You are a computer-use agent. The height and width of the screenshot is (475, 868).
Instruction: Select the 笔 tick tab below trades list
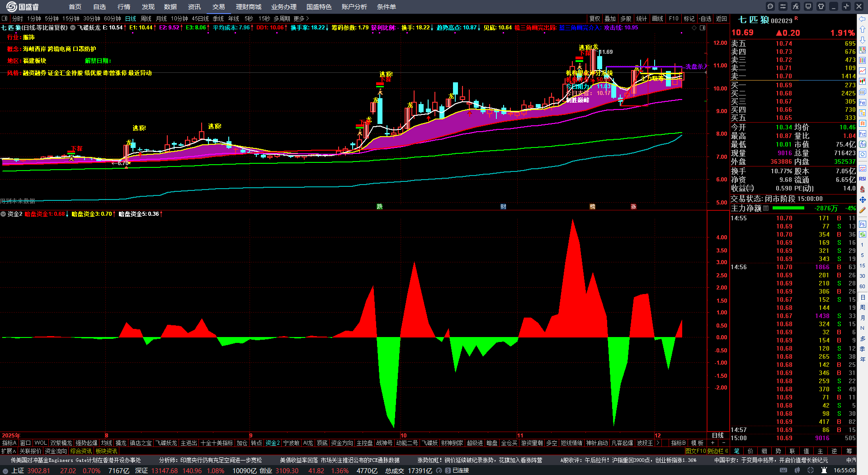point(736,451)
